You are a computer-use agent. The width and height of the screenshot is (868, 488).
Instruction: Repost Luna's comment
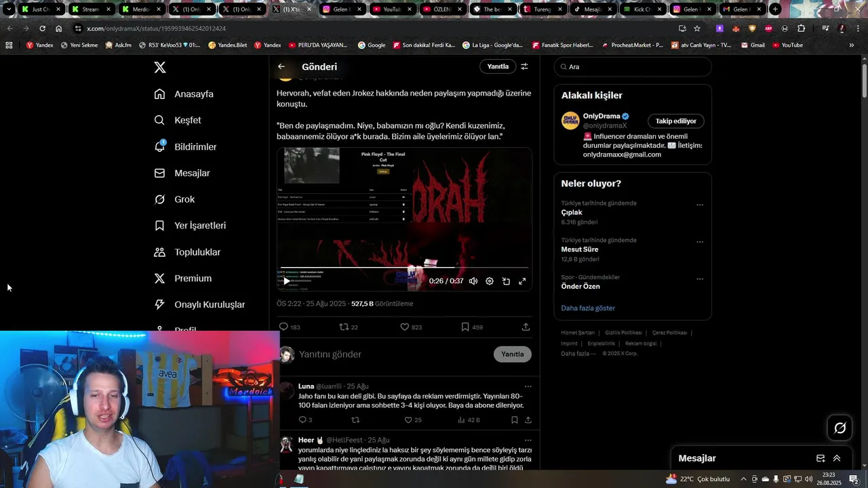click(x=355, y=420)
